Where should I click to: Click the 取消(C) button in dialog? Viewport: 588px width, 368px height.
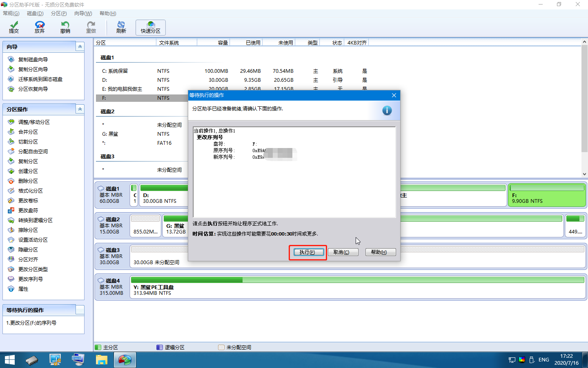343,252
